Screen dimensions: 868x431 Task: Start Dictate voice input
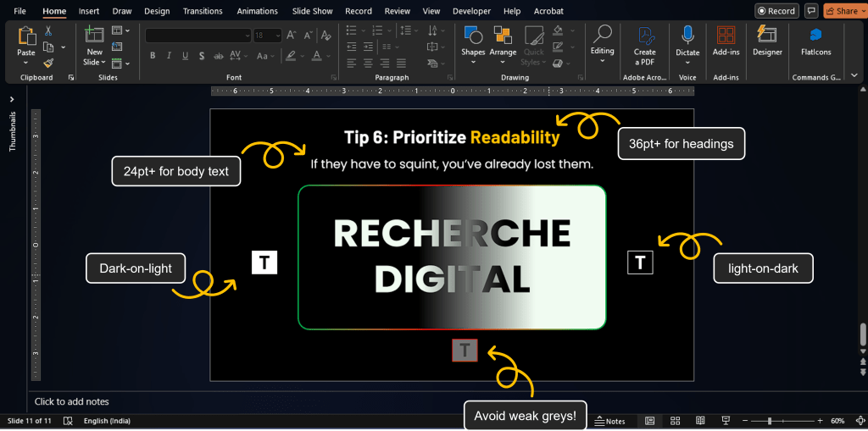click(x=687, y=36)
